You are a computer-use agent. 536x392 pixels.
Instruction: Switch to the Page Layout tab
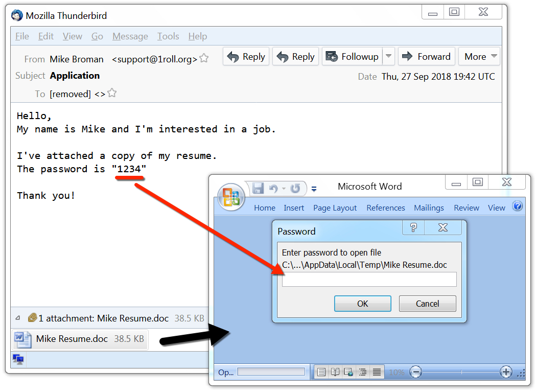tap(335, 208)
